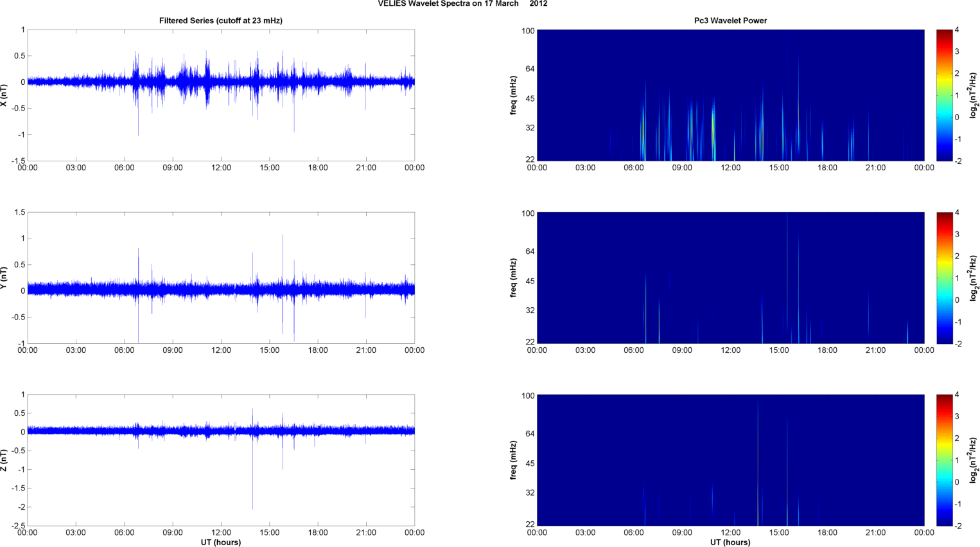Select the Y component filtered series plot
Image resolution: width=980 pixels, height=547 pixels.
221,278
